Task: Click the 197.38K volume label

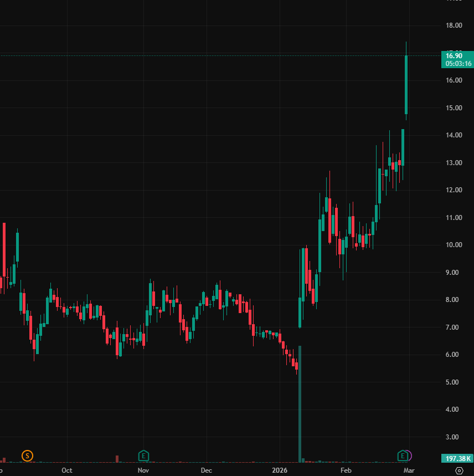Action: [457, 458]
